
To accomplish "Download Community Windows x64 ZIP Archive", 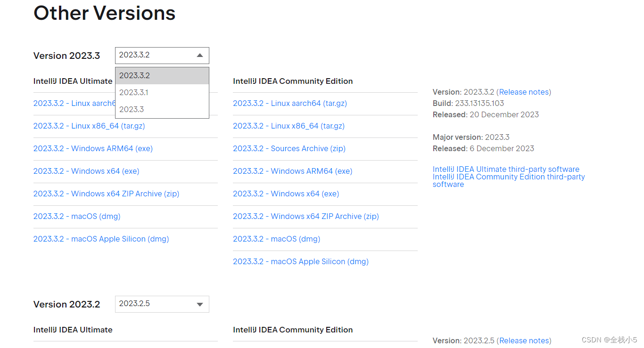I will 306,217.
